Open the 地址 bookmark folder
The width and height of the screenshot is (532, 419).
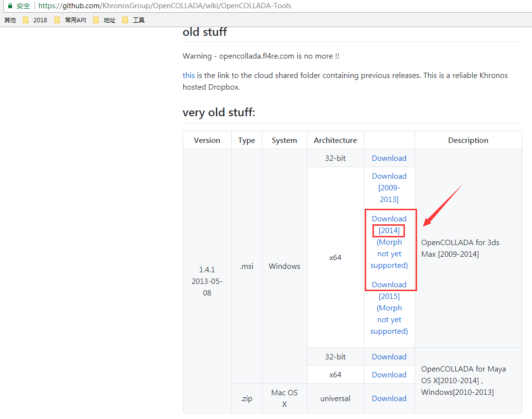(104, 20)
